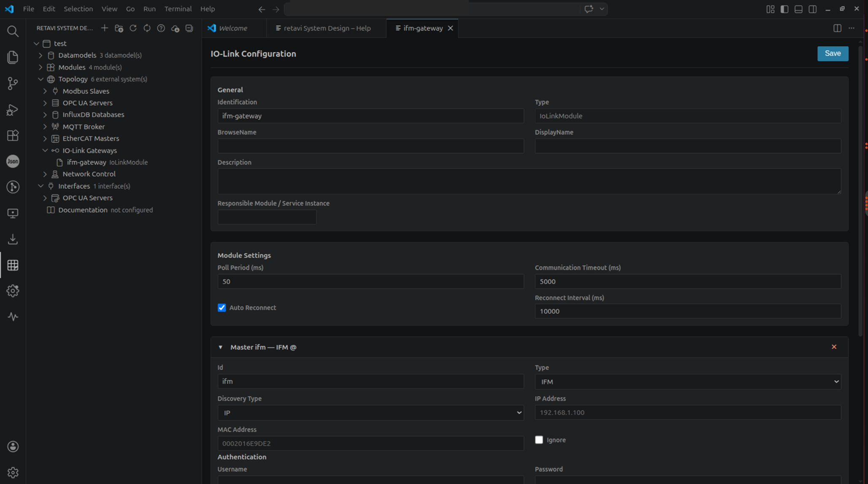Screen dimensions: 868x484
Task: Click the IP Address input field
Action: (688, 413)
